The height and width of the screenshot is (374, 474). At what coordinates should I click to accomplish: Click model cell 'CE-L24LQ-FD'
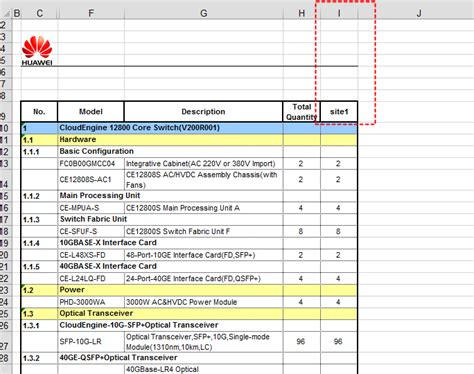tap(91, 279)
